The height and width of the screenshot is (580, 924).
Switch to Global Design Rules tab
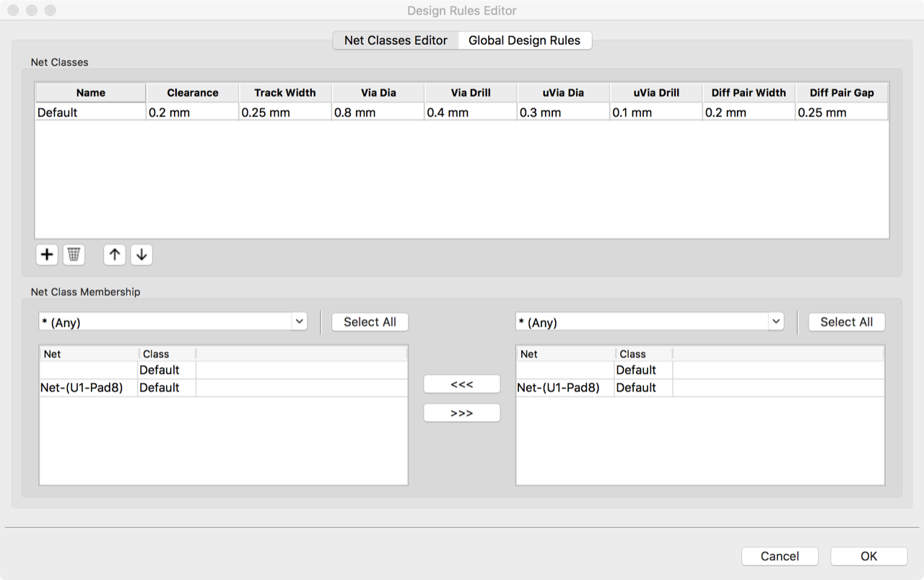524,40
